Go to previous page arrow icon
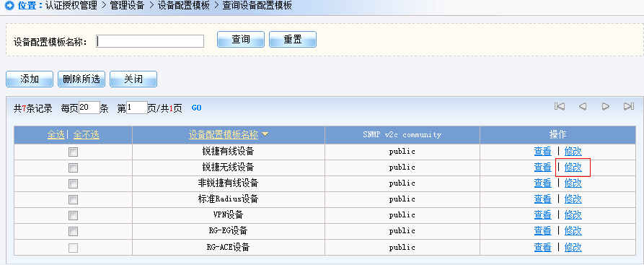Viewport: 644px width, 265px height. click(583, 107)
